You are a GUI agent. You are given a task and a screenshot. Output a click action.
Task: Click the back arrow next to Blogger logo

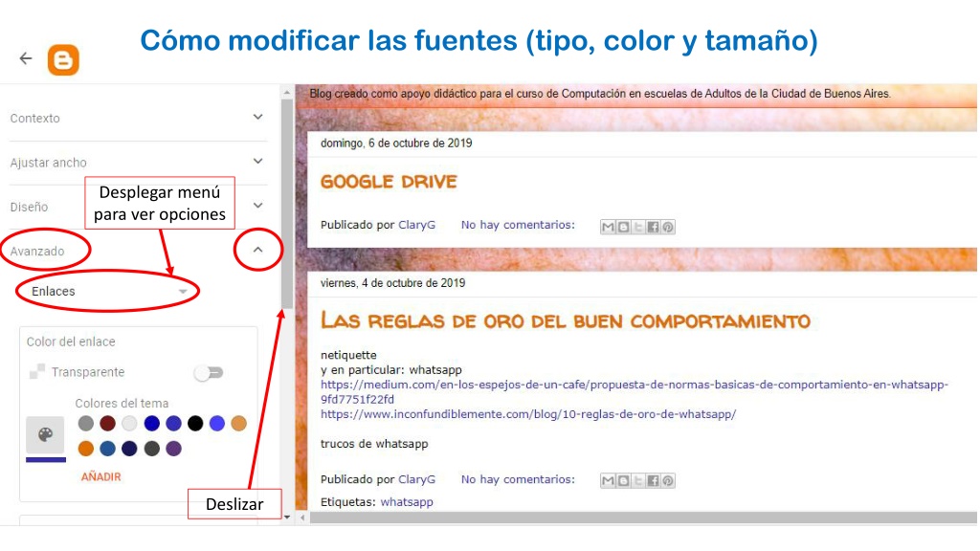pos(26,58)
